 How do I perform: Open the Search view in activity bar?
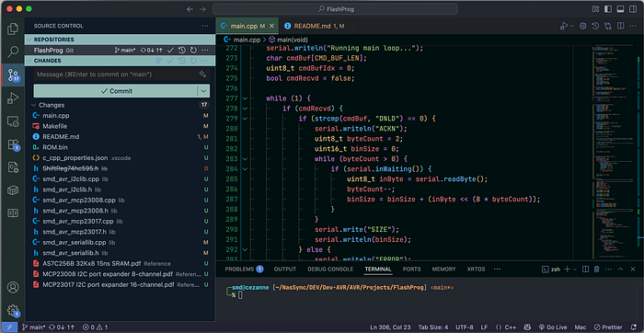13,52
